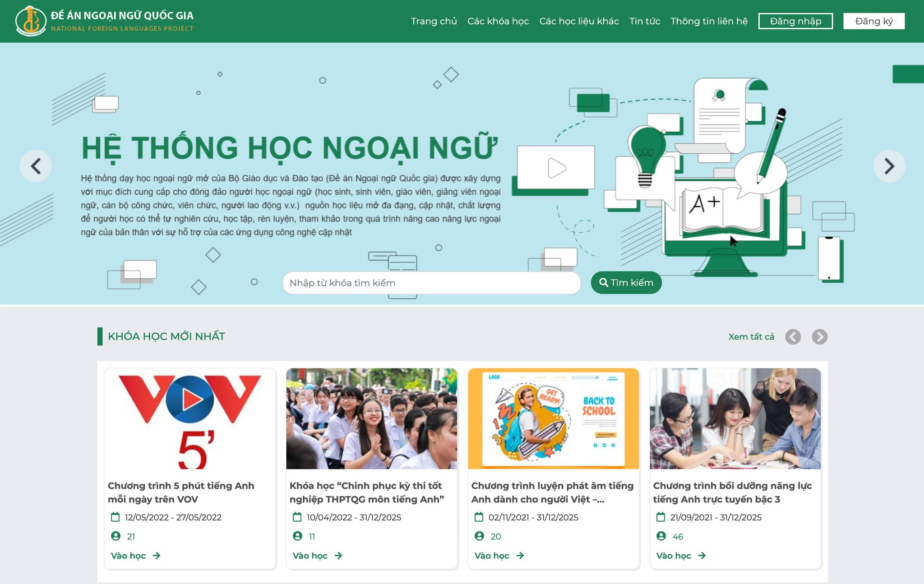
Task: Open students crowd course thumbnail
Action: [372, 418]
